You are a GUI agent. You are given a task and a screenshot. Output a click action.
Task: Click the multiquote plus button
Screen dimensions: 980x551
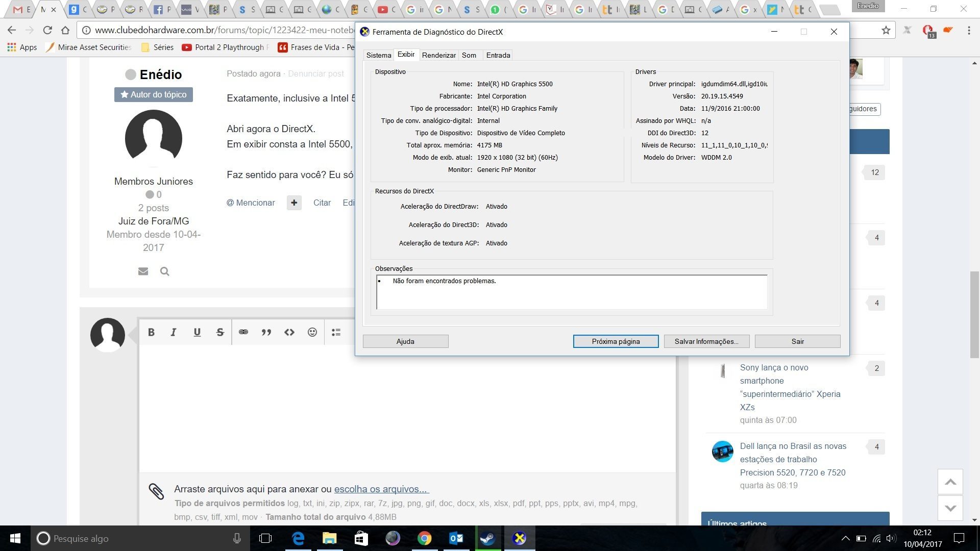[294, 203]
